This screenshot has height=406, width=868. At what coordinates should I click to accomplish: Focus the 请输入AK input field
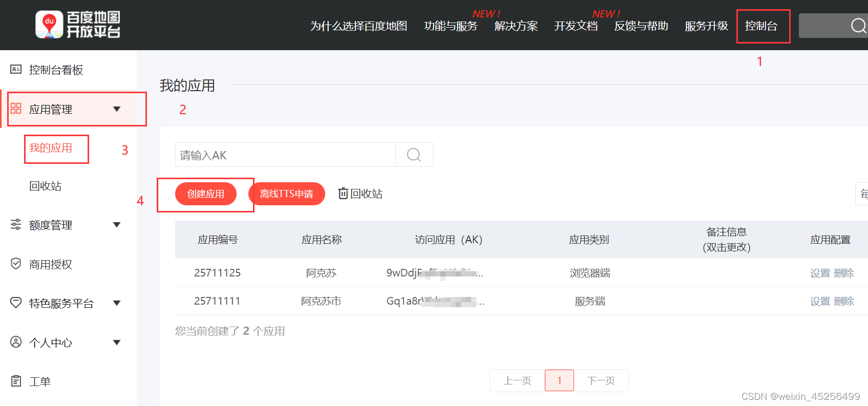pos(285,155)
